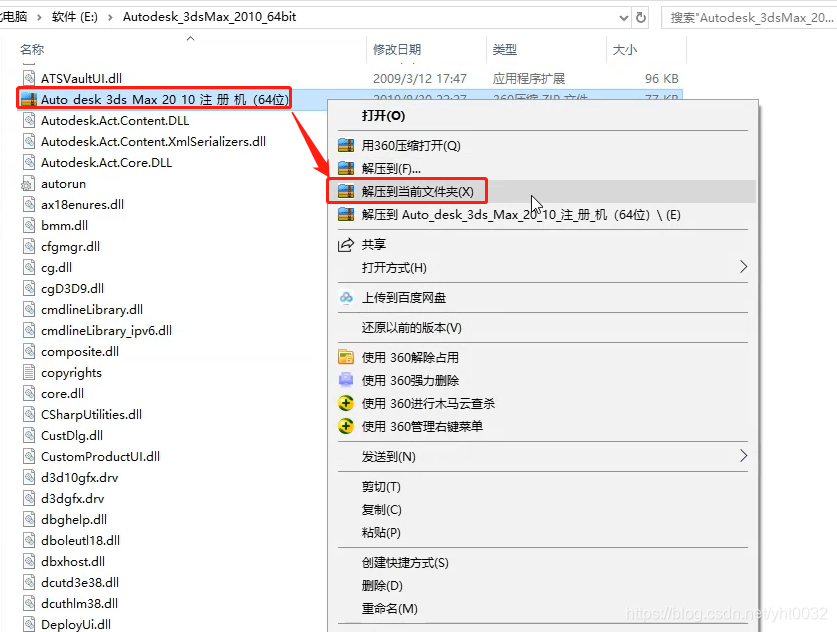The width and height of the screenshot is (837, 632).
Task: Click the file icon of DeployUi.dll
Action: click(x=29, y=624)
